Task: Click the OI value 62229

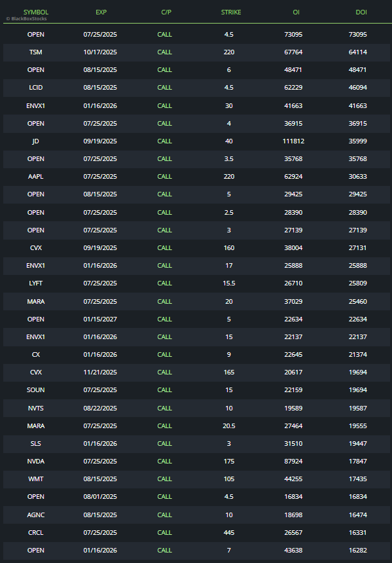Action: point(294,88)
